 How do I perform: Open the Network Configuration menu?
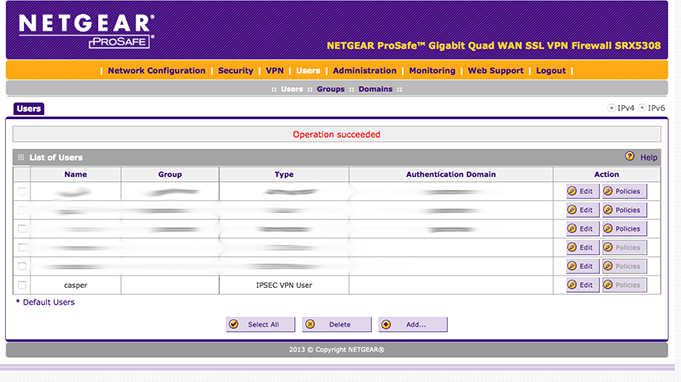pyautogui.click(x=156, y=70)
